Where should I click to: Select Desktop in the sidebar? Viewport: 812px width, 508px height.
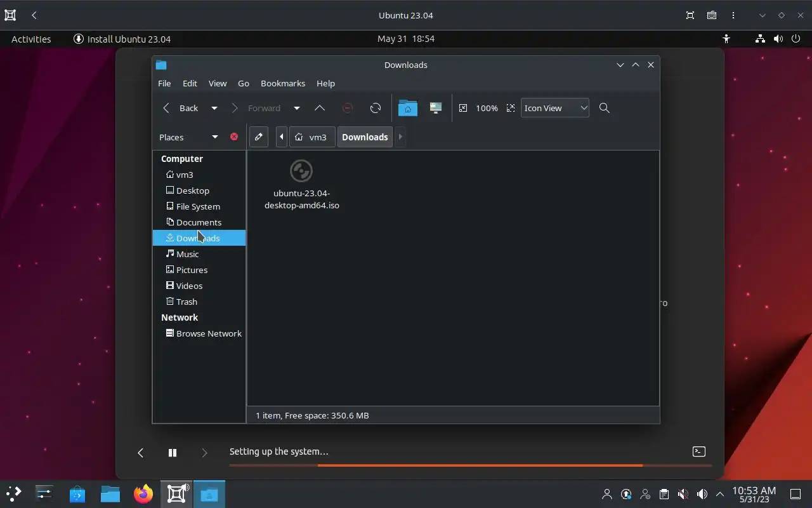[x=199, y=190]
